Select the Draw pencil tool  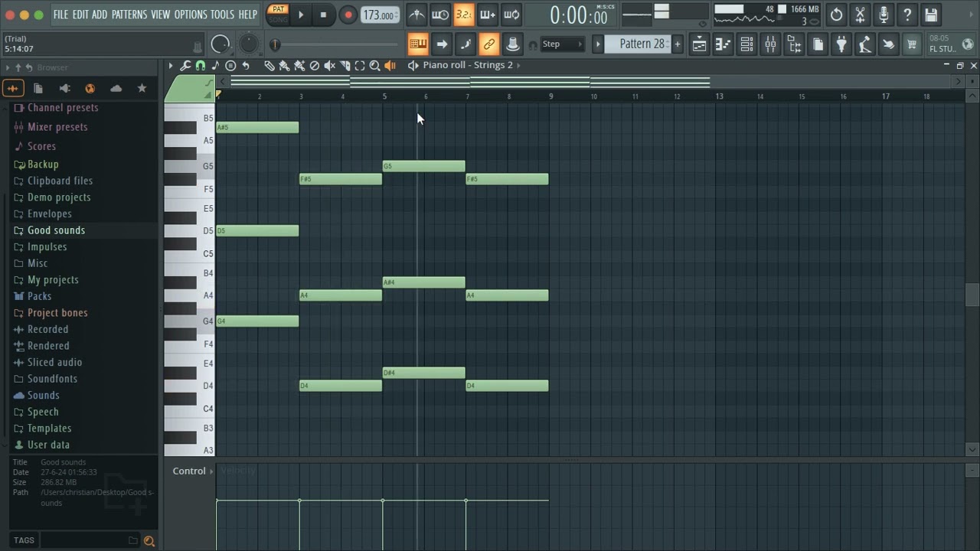(x=269, y=66)
